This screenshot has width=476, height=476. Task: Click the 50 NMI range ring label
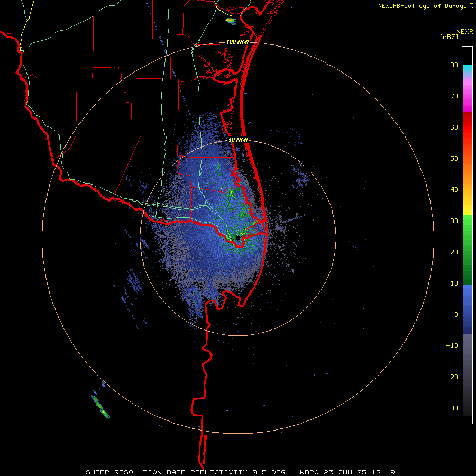click(239, 140)
